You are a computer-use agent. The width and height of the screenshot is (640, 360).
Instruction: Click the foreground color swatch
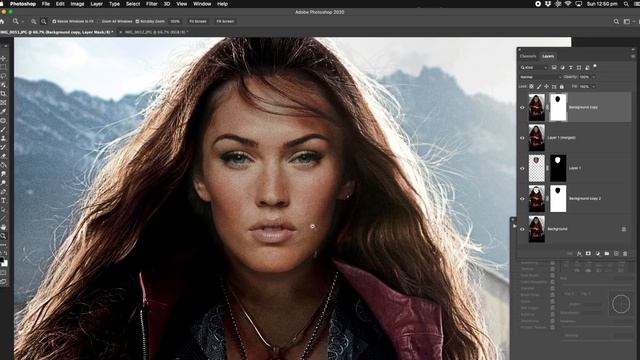click(2, 260)
